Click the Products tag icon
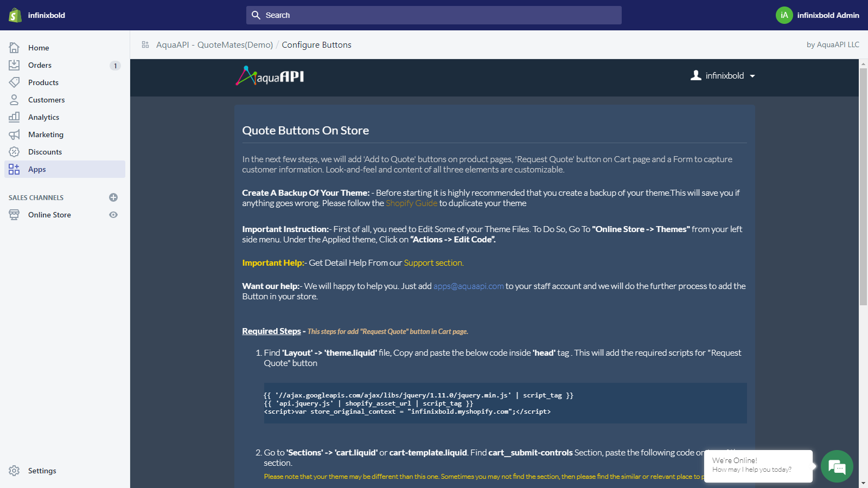The height and width of the screenshot is (488, 868). point(14,82)
